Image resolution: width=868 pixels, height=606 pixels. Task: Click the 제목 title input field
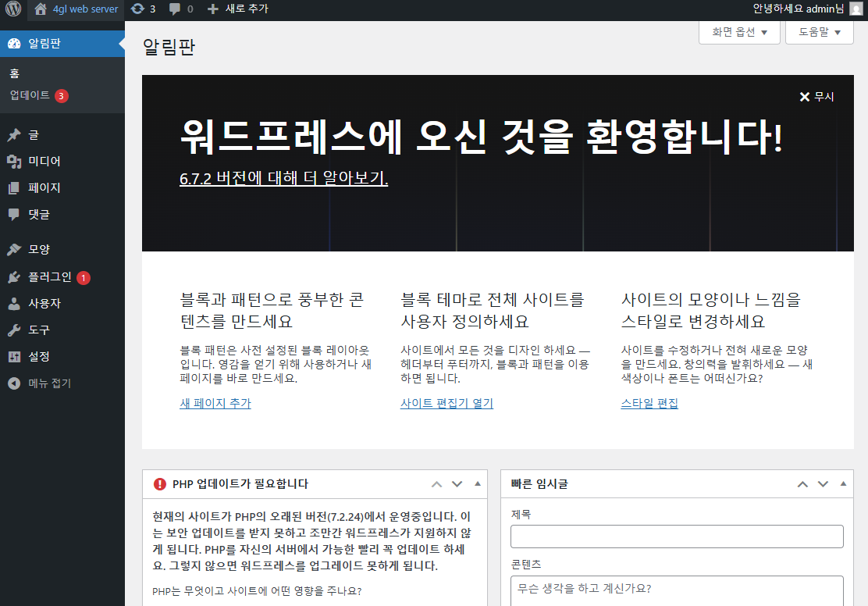pyautogui.click(x=677, y=536)
